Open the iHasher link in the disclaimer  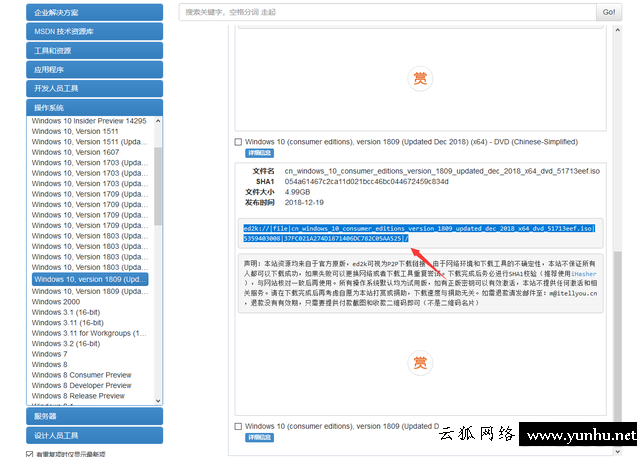click(x=584, y=274)
